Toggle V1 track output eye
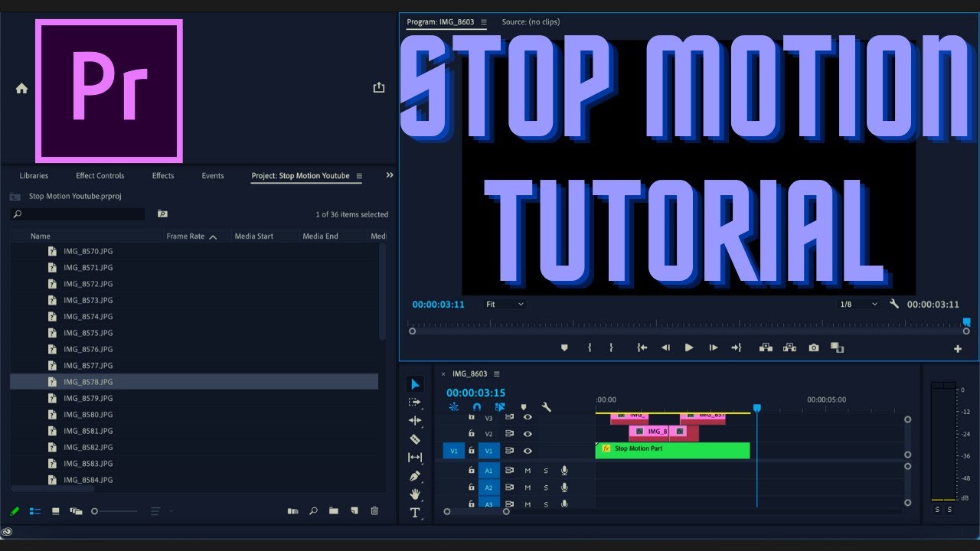Screen dimensions: 980x551 click(528, 452)
